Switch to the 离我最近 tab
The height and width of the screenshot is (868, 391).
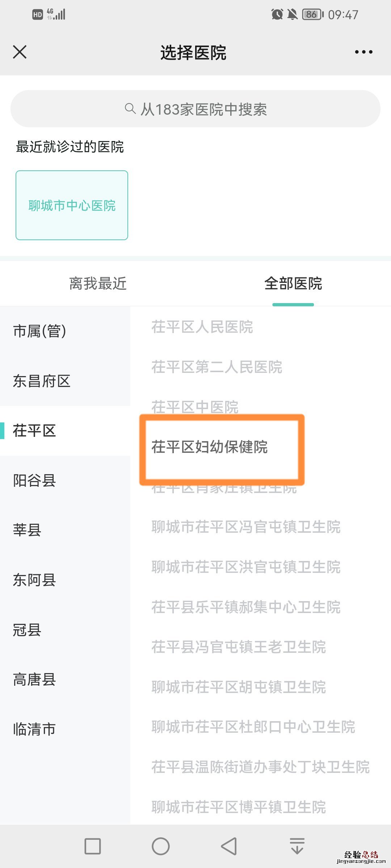pos(98,284)
